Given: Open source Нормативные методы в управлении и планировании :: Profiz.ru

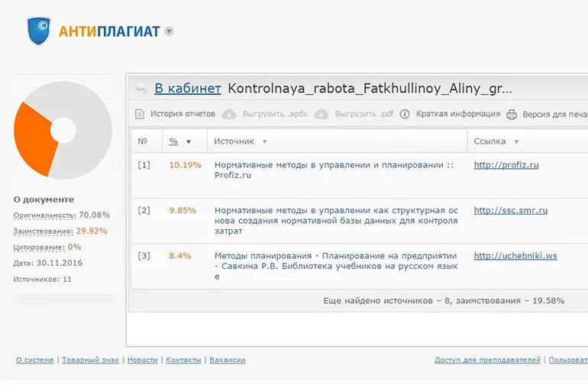Looking at the screenshot, I should 334,170.
